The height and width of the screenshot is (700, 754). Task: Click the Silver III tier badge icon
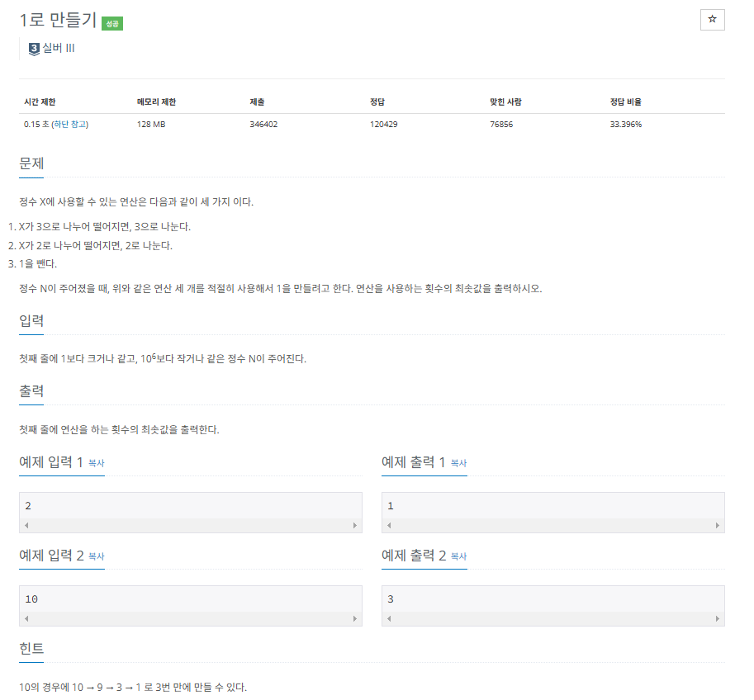pyautogui.click(x=34, y=49)
